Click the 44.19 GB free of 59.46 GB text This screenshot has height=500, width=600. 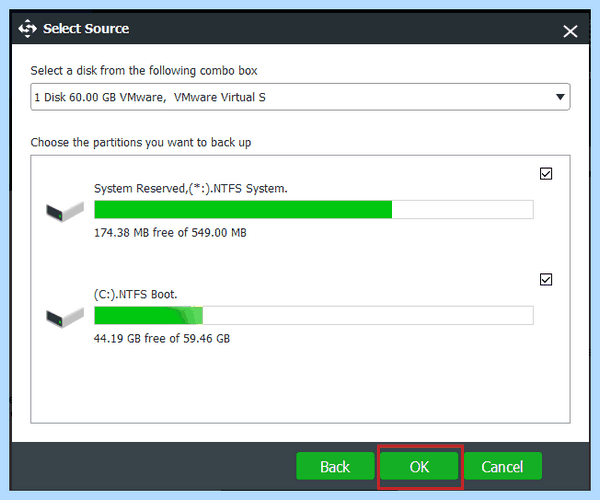162,339
